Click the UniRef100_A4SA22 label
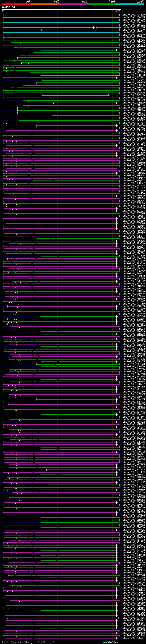Viewport: 146px width, 644px height. click(x=134, y=120)
